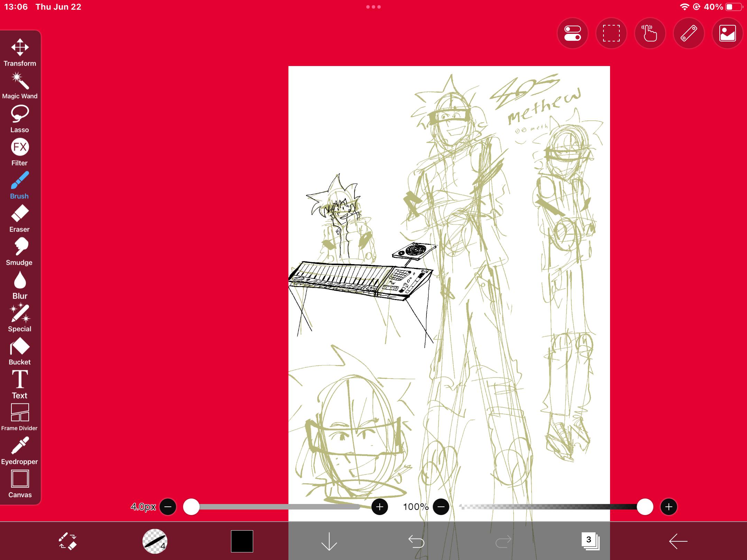Select the Eraser tool
This screenshot has height=560, width=747.
(20, 218)
